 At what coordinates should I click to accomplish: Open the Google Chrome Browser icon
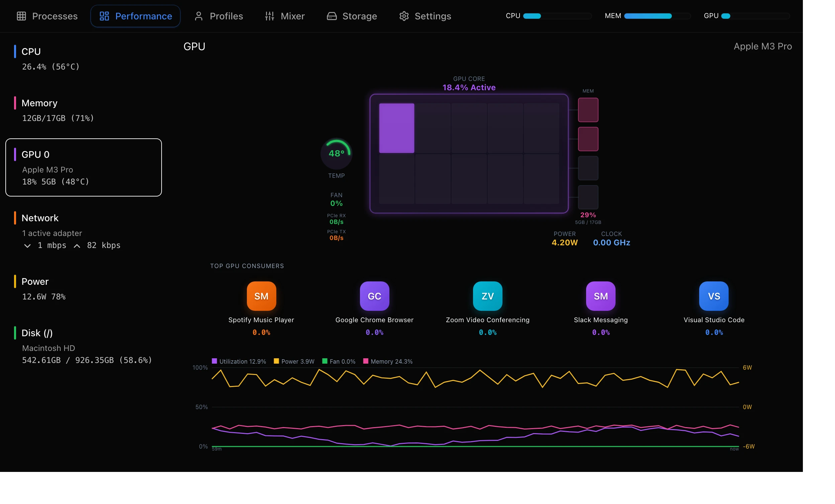click(x=374, y=296)
